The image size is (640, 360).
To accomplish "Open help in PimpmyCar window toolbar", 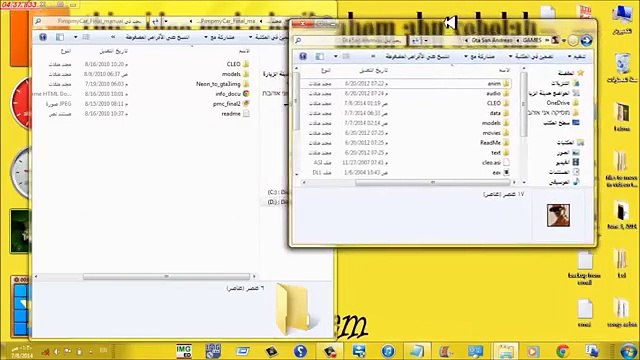I will coord(43,37).
